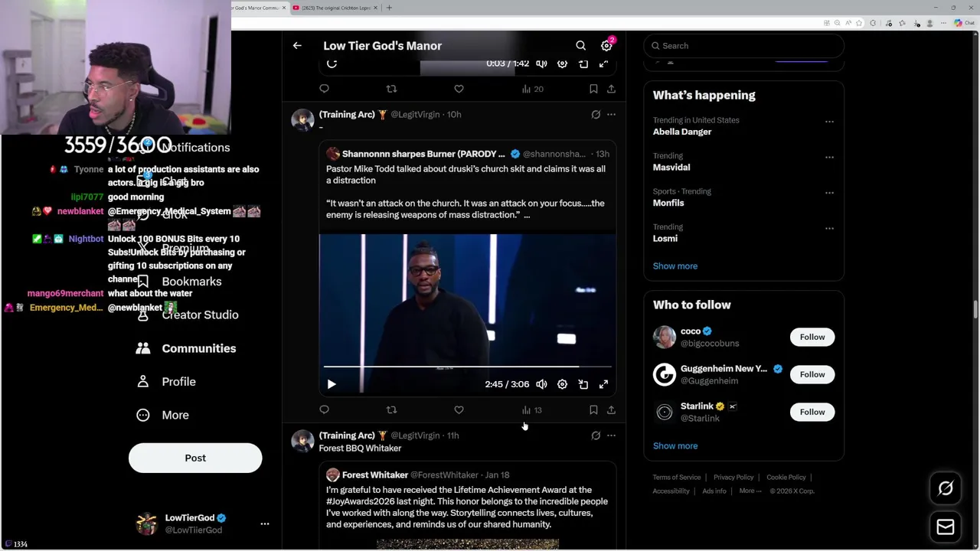Repost the LegitVirgin Pastor Mike Todd post
This screenshot has width=980, height=551.
coord(392,410)
